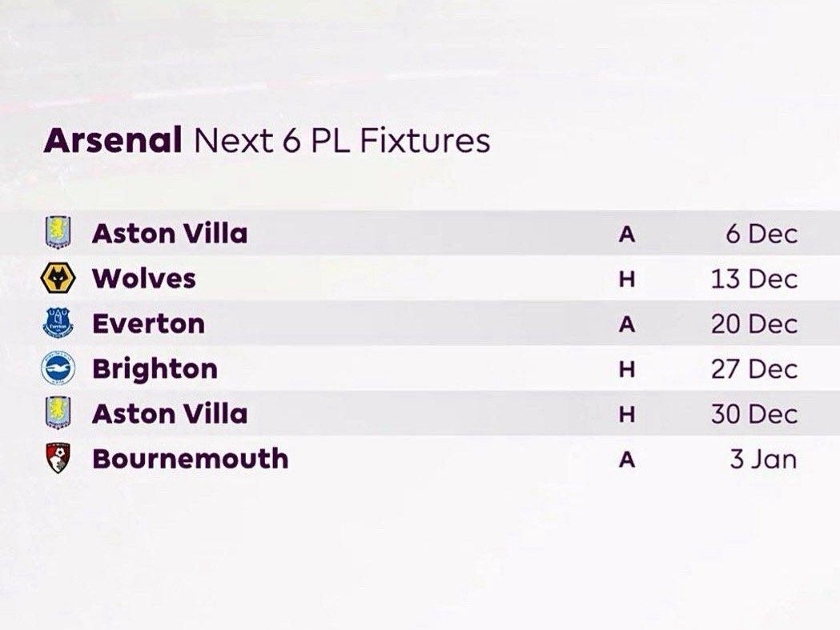The height and width of the screenshot is (630, 840).
Task: Click the 6 Dec fixture date
Action: (x=762, y=234)
